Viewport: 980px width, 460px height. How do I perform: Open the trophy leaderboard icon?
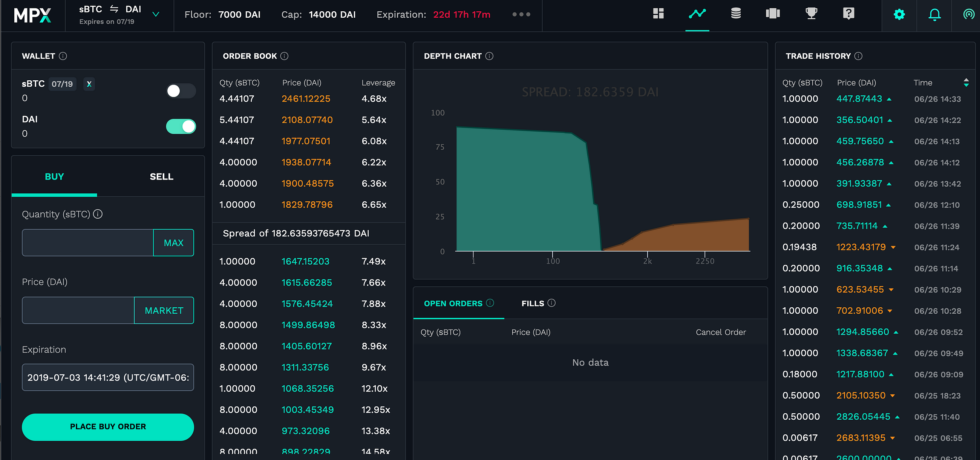pos(811,14)
